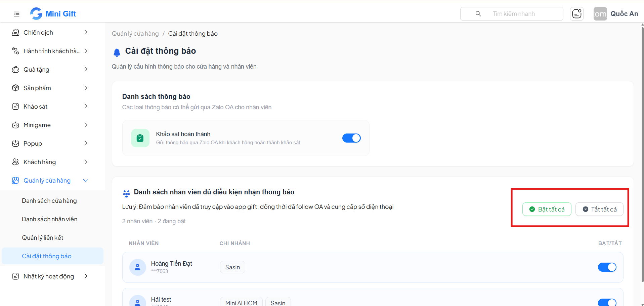Click the Khảo sát clipboard icon
Viewport: 644px width, 306px height.
pos(15,107)
